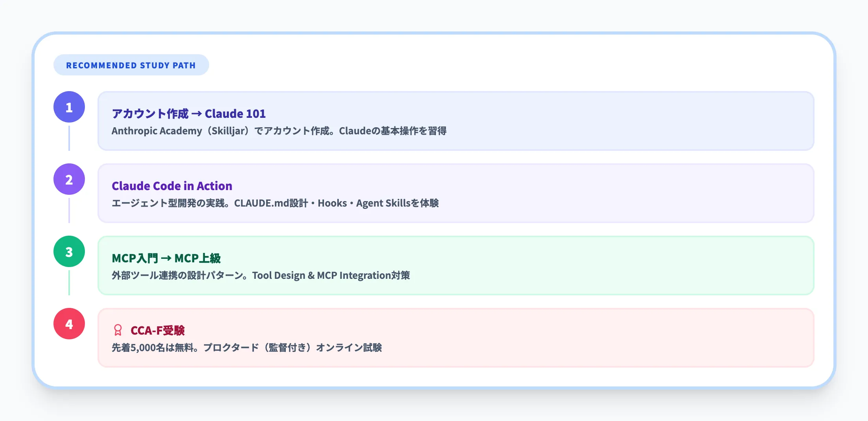The image size is (868, 421).
Task: Click the プロクタード（監督付き）オンライン試験 text
Action: (x=292, y=348)
